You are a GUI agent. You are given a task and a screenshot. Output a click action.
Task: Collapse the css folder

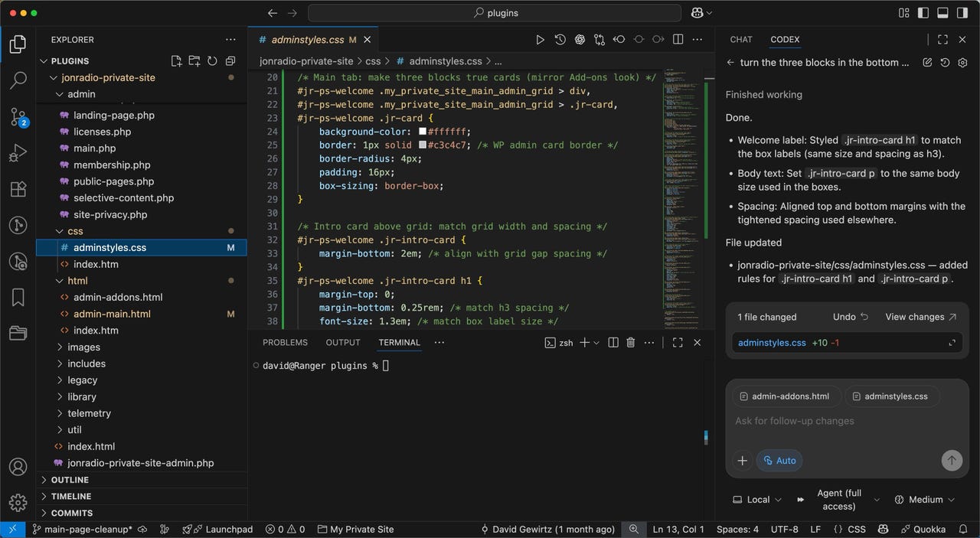(x=60, y=231)
